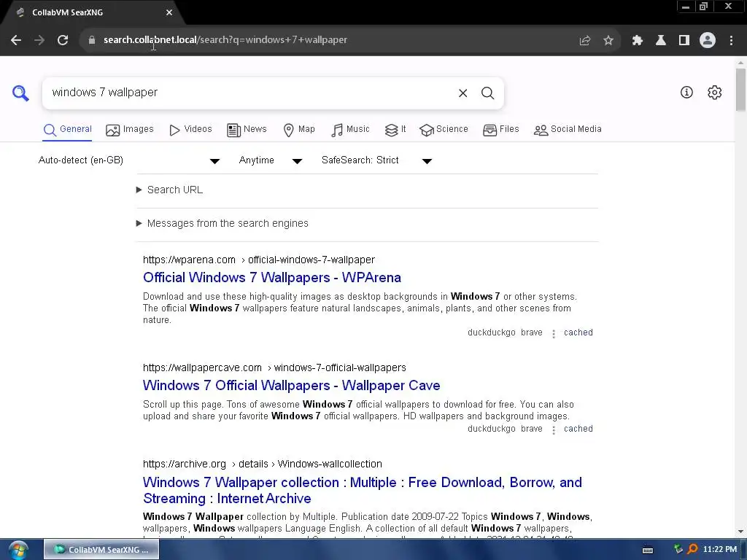
Task: Open Windows 7 Wallpaper collection Internet Archive link
Action: click(362, 490)
